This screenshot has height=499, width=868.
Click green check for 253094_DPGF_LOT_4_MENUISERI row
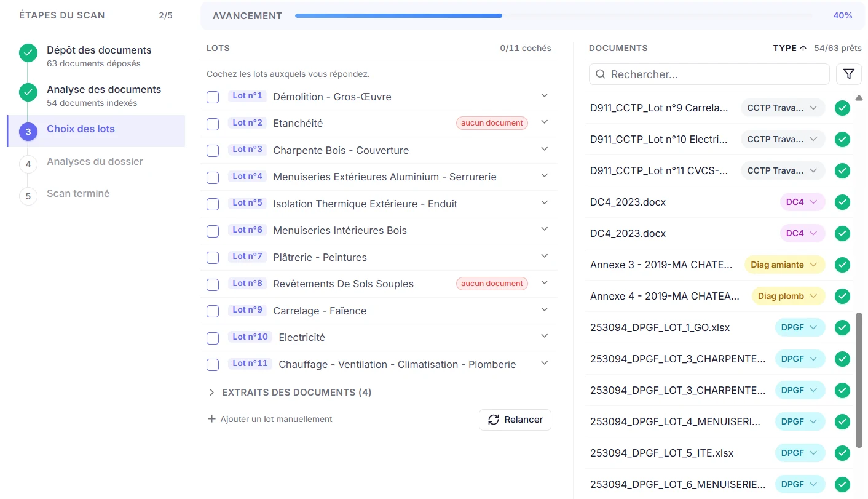(842, 421)
